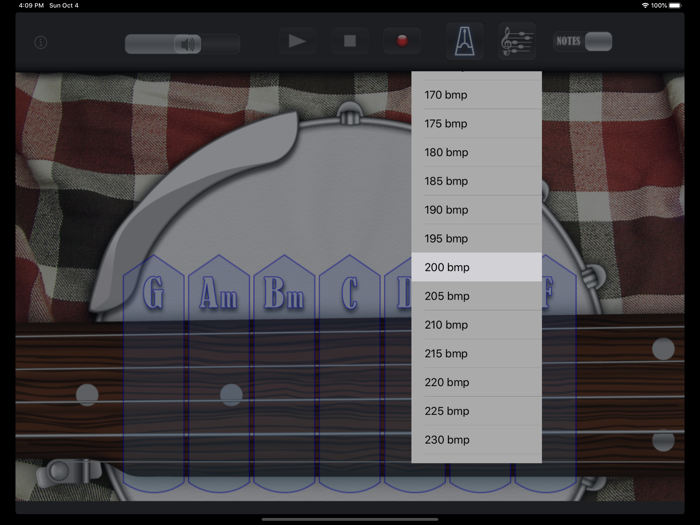Screen dimensions: 700x525
Task: Select 170 bmp tempo
Action: [476, 95]
